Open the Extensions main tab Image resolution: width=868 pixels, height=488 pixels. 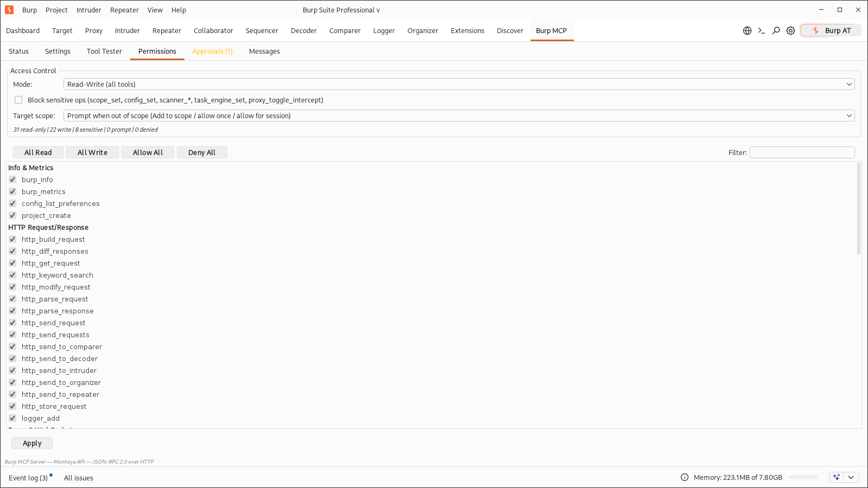(x=468, y=31)
